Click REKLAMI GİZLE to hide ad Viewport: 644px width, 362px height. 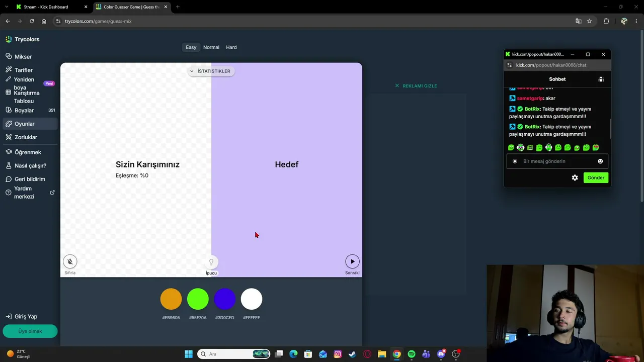(416, 86)
